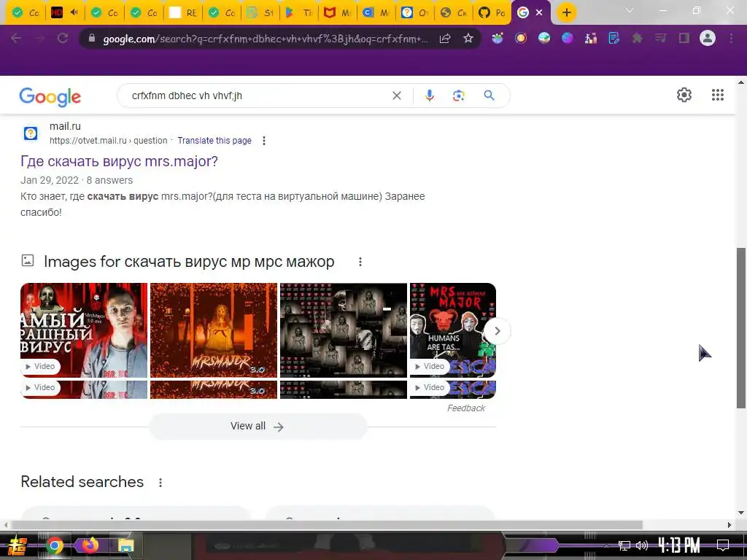
Task: Open the 'Humans are tas...' Mrs Major thumbnail
Action: pos(452,330)
